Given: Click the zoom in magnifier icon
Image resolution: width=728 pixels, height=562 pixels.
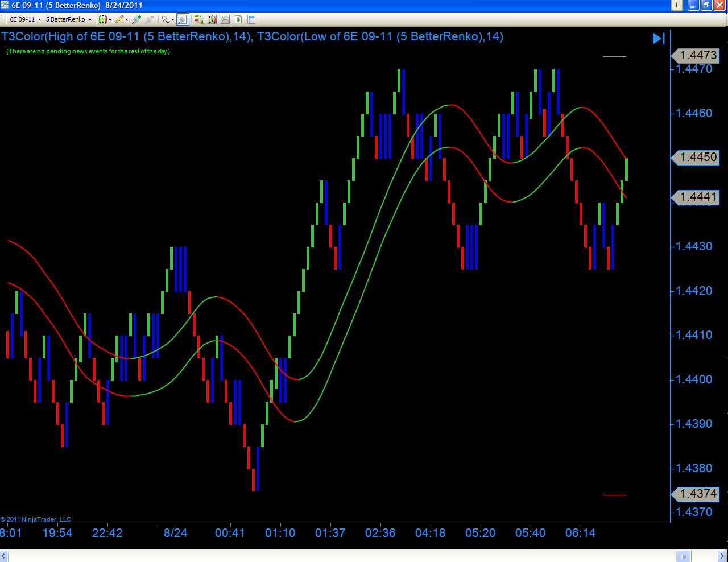Looking at the screenshot, I should 136,19.
